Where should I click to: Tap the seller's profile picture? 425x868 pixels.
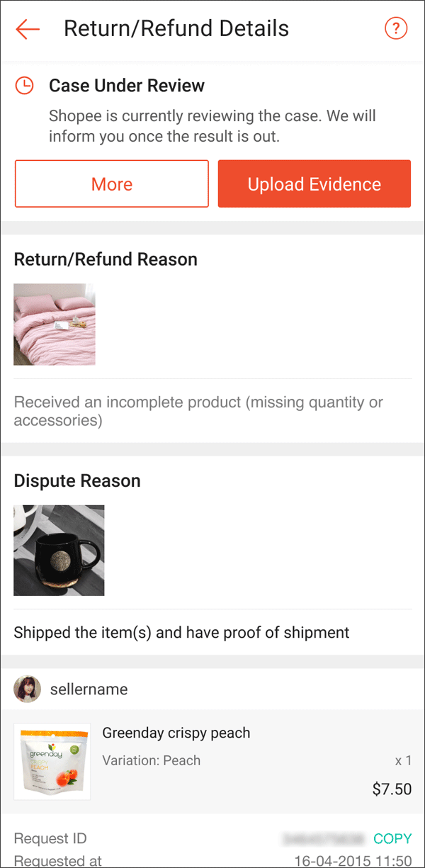(28, 689)
